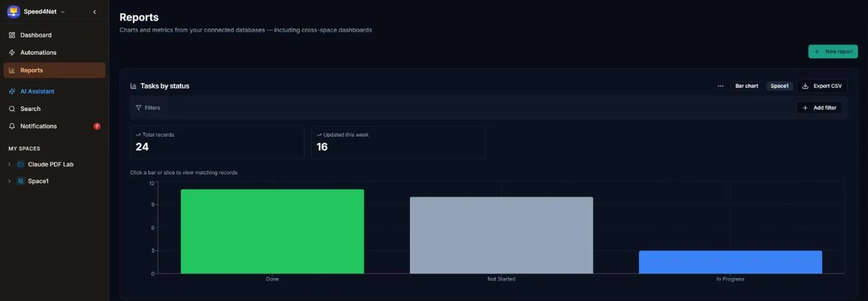The width and height of the screenshot is (868, 301).
Task: Open Space1 in My Spaces
Action: click(x=38, y=181)
